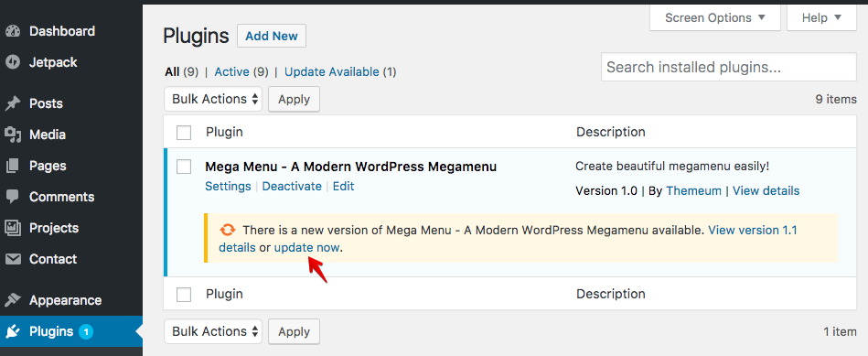This screenshot has height=356, width=868.
Task: Click the Description column label in footer
Action: click(611, 295)
